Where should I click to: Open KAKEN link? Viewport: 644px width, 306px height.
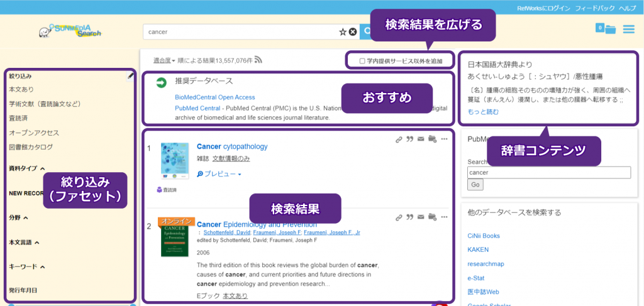point(478,249)
